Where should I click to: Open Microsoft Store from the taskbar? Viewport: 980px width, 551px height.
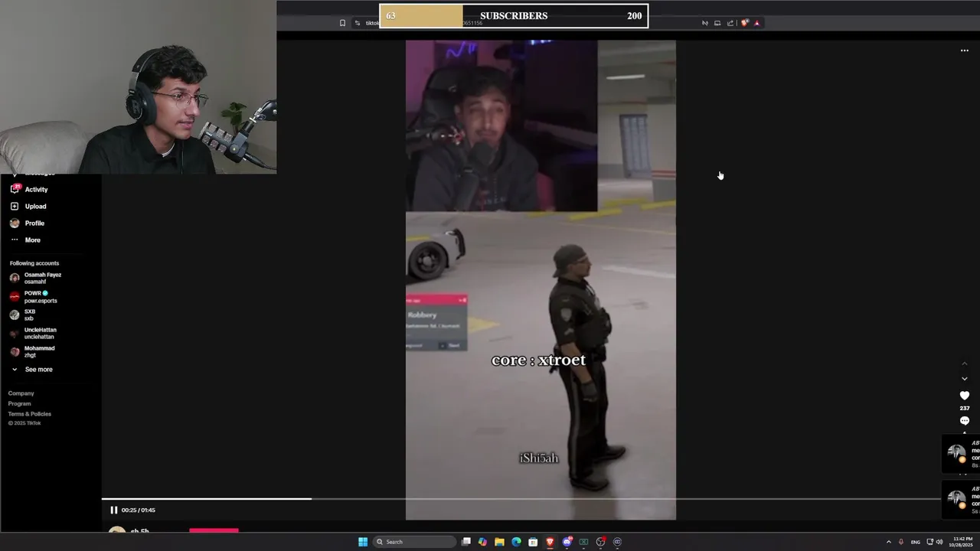(x=533, y=542)
